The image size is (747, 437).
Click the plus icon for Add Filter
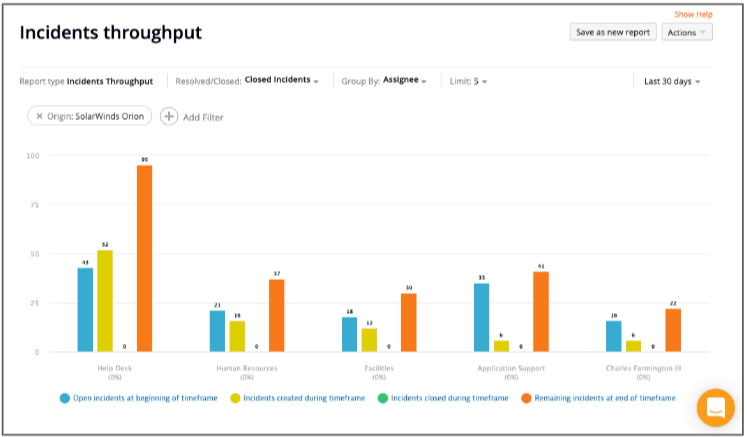[169, 116]
